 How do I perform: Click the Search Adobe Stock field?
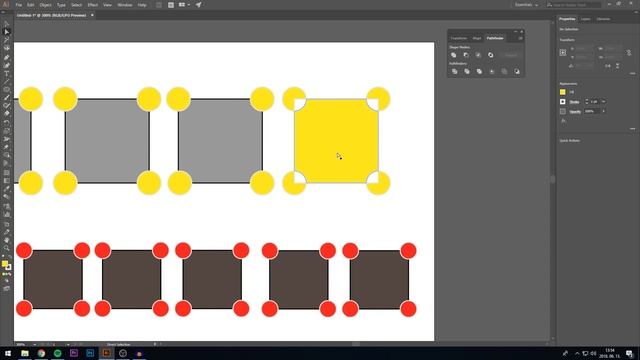[573, 5]
